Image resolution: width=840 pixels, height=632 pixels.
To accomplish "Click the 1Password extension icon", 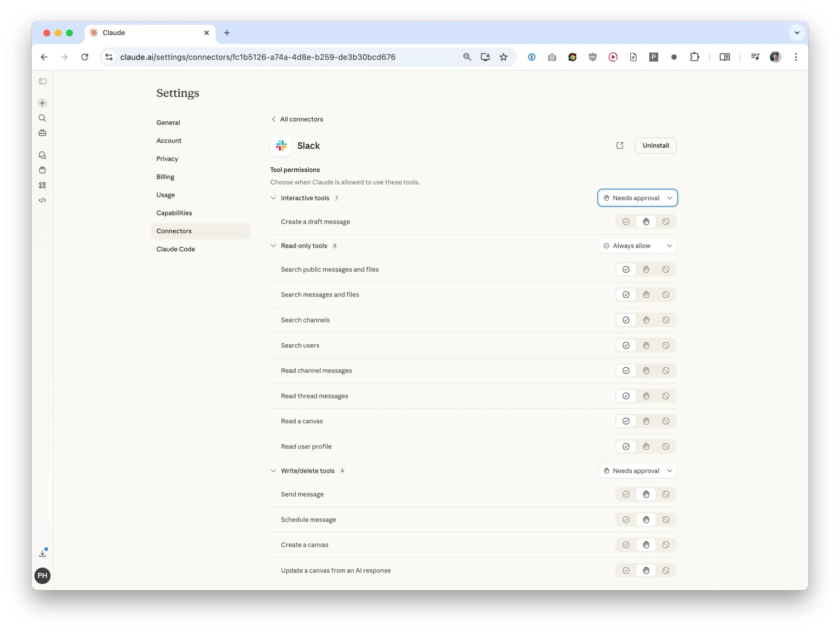I will tap(532, 57).
